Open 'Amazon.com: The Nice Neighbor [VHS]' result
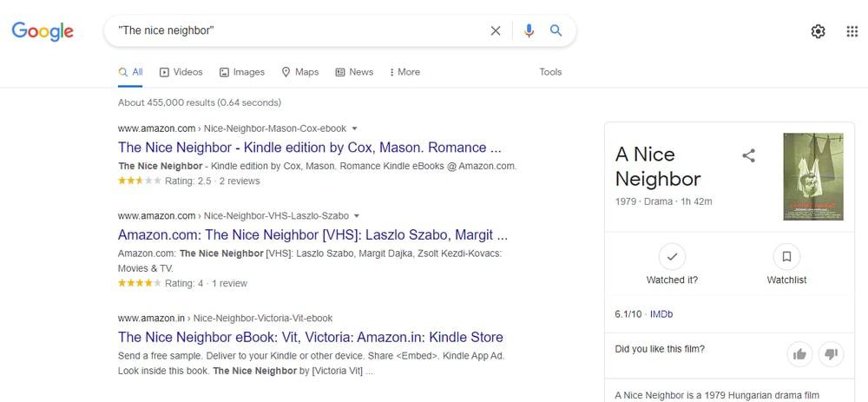 [x=312, y=234]
